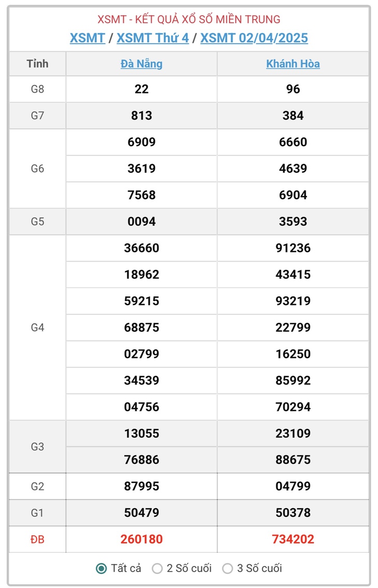The height and width of the screenshot is (588, 378).
Task: Open the XSMT Thứ 4 link
Action: pos(153,38)
